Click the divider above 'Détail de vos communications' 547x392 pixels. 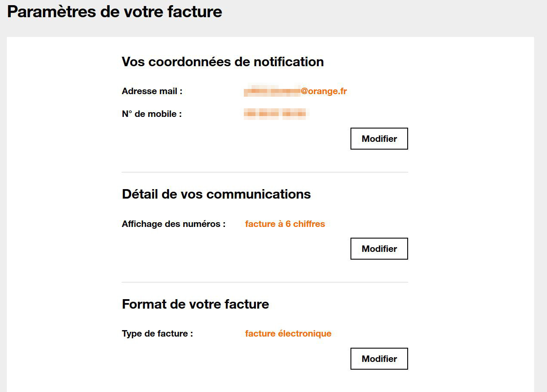point(264,172)
